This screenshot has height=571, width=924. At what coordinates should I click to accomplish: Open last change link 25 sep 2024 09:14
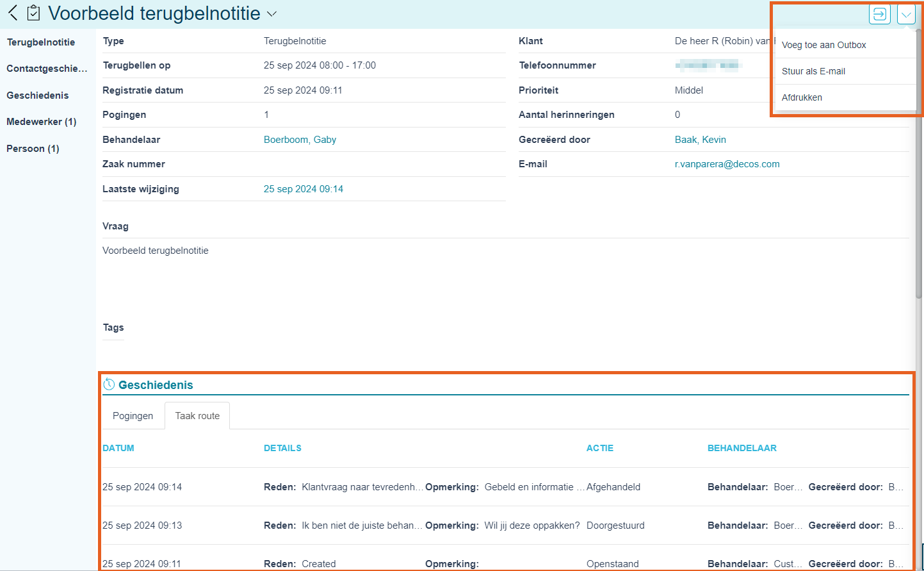pyautogui.click(x=304, y=189)
